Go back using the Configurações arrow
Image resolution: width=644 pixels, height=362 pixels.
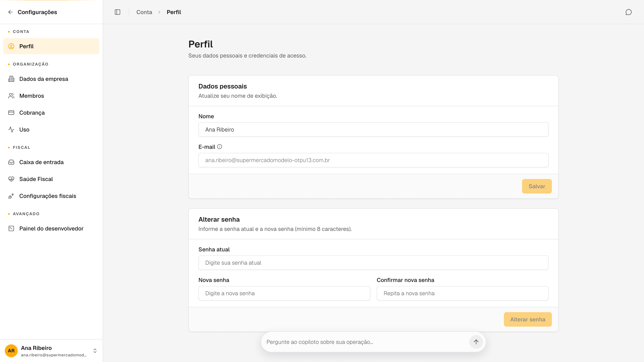click(x=10, y=12)
